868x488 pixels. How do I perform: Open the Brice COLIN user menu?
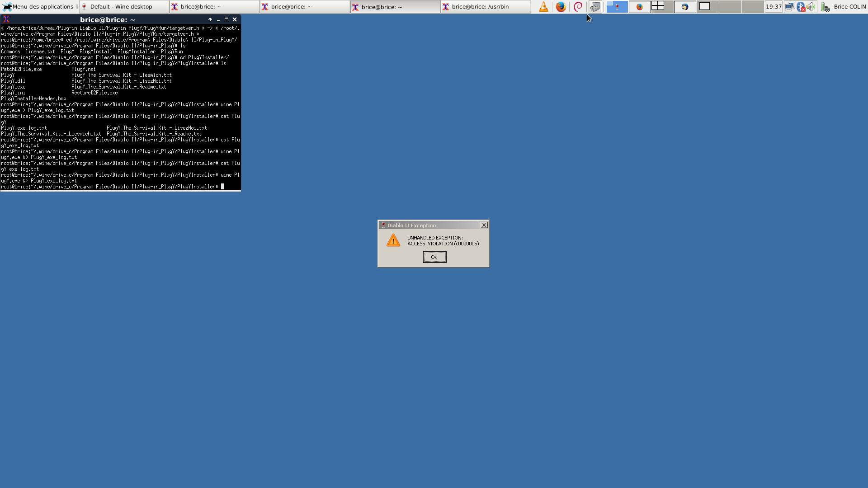click(849, 7)
